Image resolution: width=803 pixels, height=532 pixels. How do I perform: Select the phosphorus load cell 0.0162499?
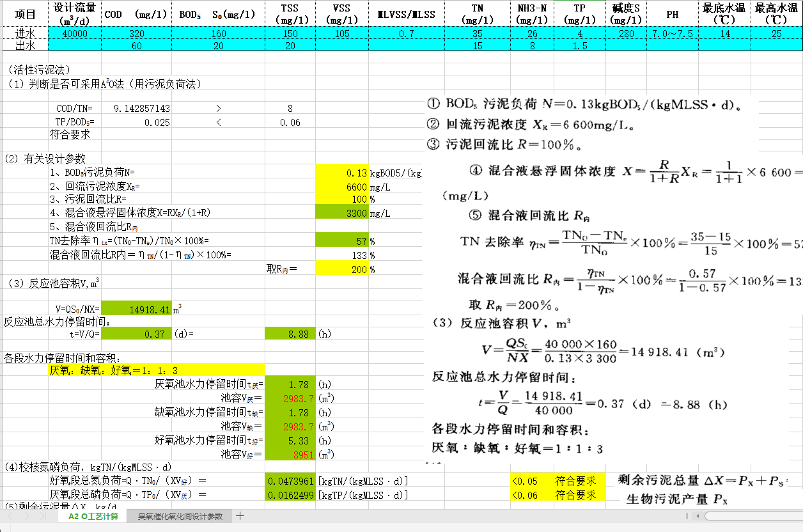tap(290, 494)
